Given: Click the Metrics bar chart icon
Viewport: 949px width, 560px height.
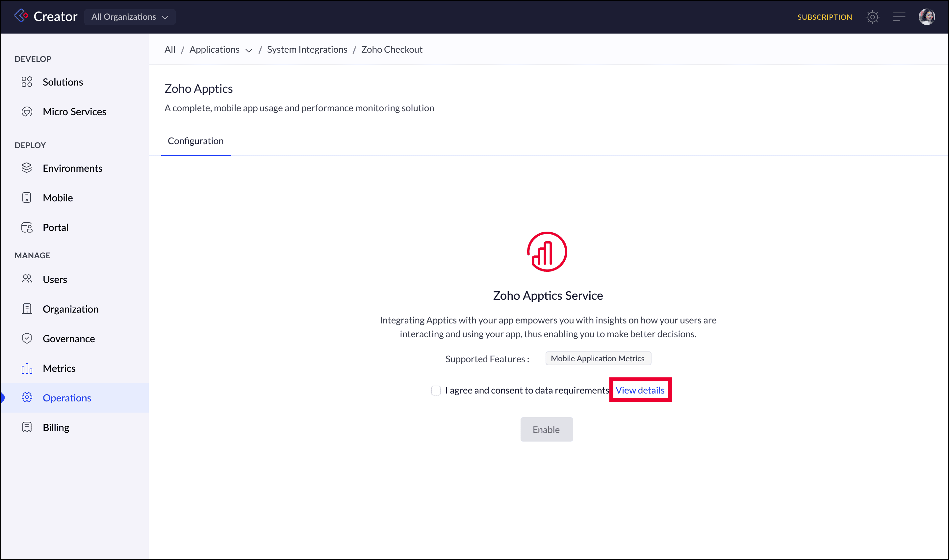Looking at the screenshot, I should click(x=27, y=368).
